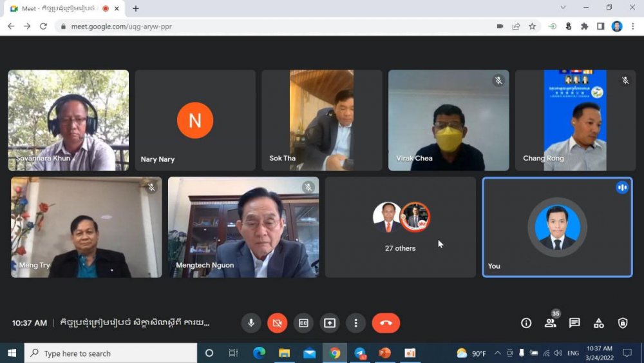Click the Present now screen share icon
644x363 pixels.
tap(330, 323)
